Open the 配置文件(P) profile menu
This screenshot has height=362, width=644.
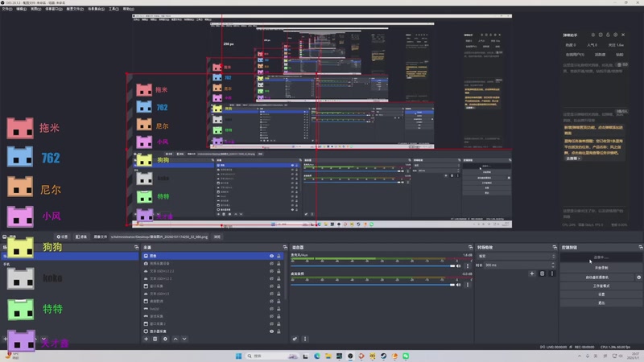pyautogui.click(x=75, y=9)
